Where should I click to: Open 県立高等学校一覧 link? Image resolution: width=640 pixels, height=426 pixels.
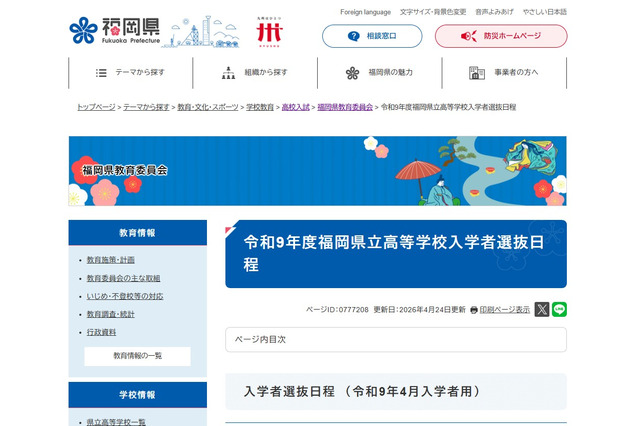pyautogui.click(x=116, y=422)
